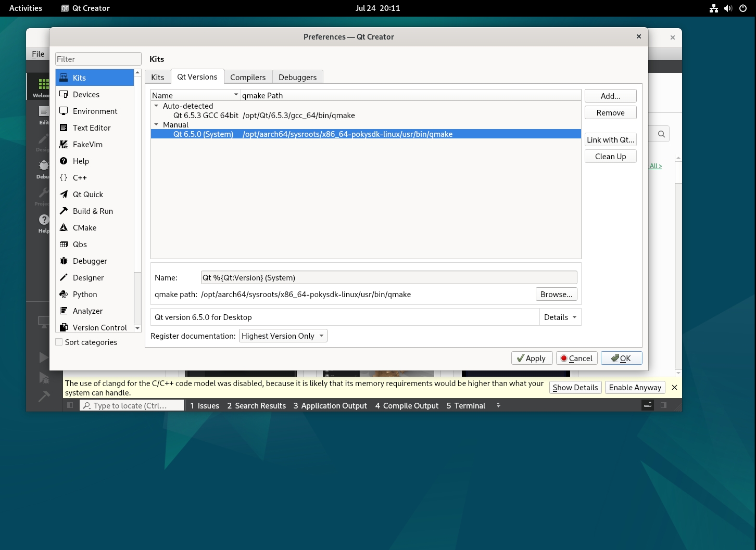The height and width of the screenshot is (550, 756).
Task: Open the File menu in main window
Action: (38, 54)
